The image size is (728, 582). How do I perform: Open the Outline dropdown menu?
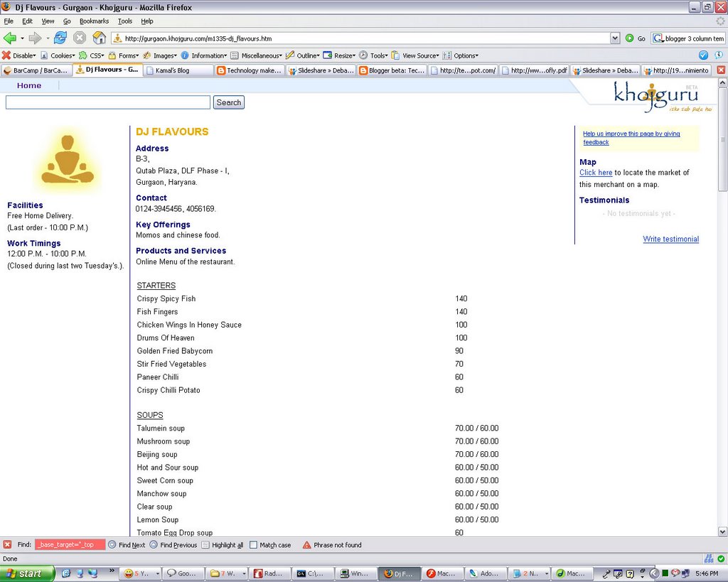coord(303,55)
